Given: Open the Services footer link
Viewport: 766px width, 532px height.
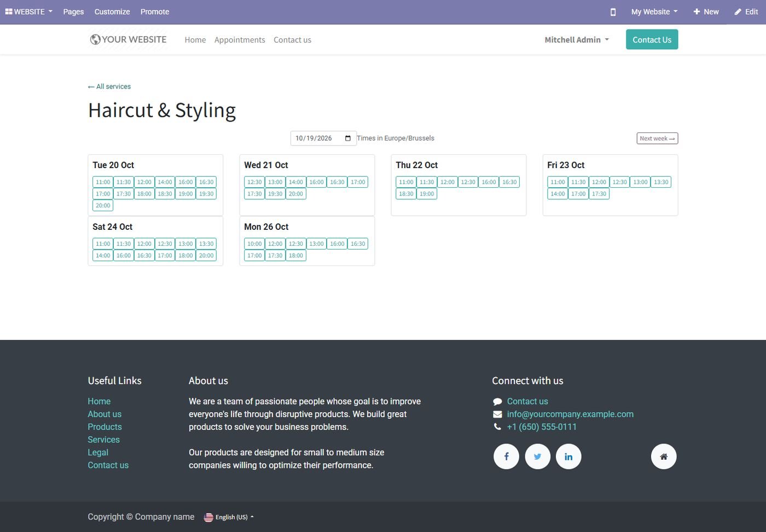Looking at the screenshot, I should 103,440.
